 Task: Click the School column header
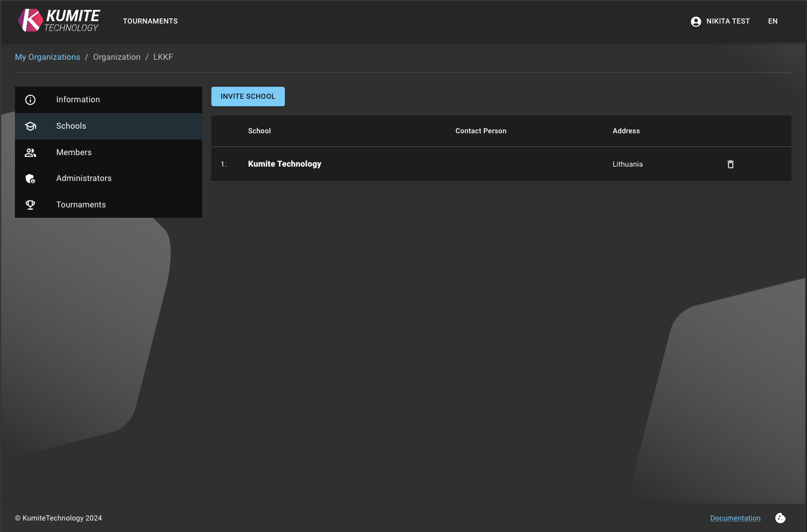click(x=259, y=131)
